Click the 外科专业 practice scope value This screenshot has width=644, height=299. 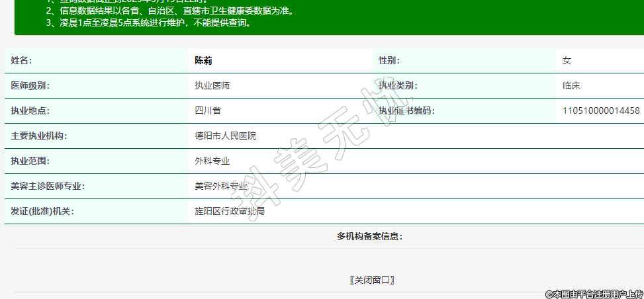[212, 161]
